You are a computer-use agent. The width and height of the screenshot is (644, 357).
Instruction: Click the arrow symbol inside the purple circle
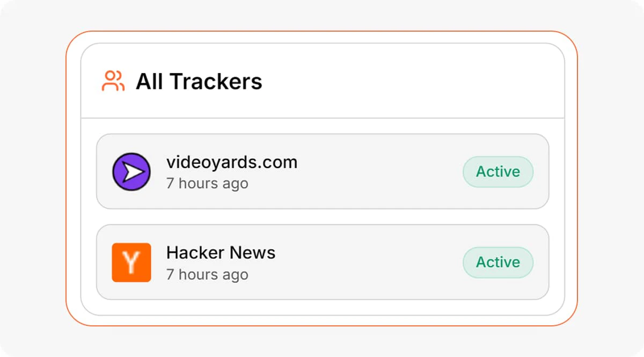tap(131, 172)
